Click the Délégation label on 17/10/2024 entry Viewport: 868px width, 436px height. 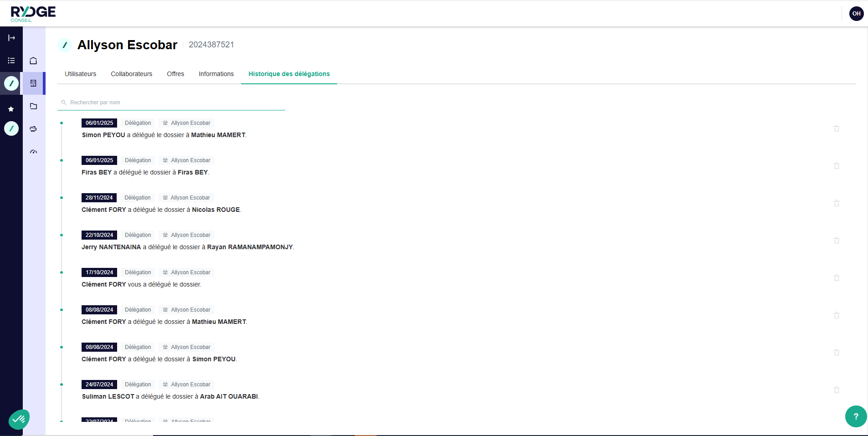[138, 272]
